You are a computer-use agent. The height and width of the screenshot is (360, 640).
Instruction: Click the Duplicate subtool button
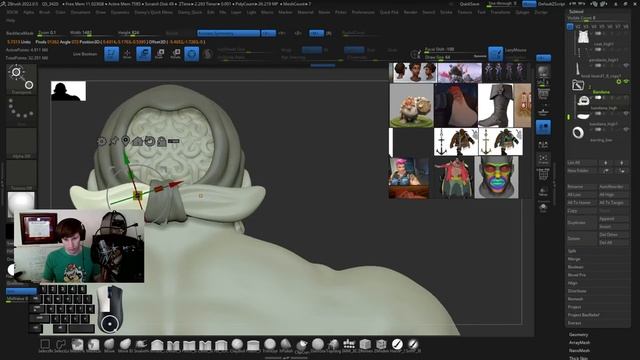coord(582,223)
